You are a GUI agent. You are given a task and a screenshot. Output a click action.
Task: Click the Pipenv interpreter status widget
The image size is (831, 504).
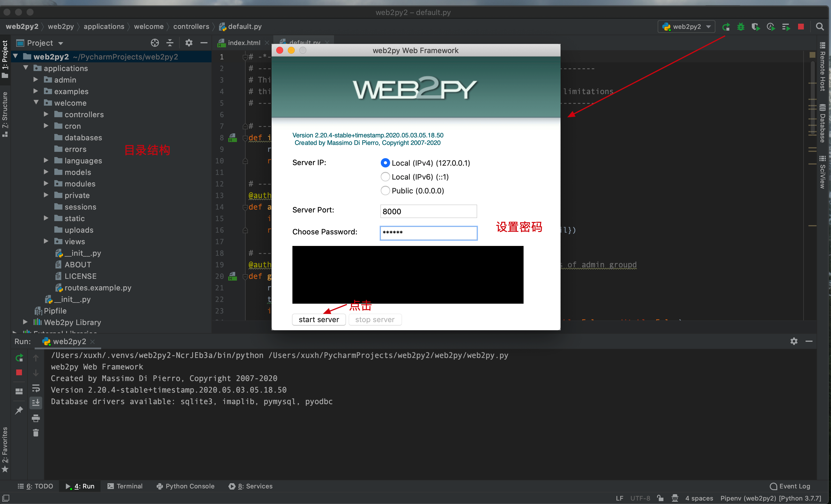771,498
